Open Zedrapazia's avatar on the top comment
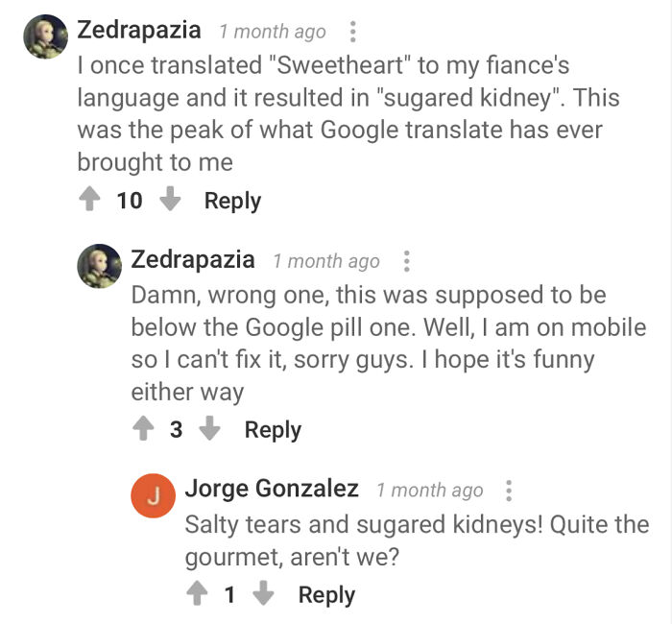The image size is (672, 624). coord(45,36)
